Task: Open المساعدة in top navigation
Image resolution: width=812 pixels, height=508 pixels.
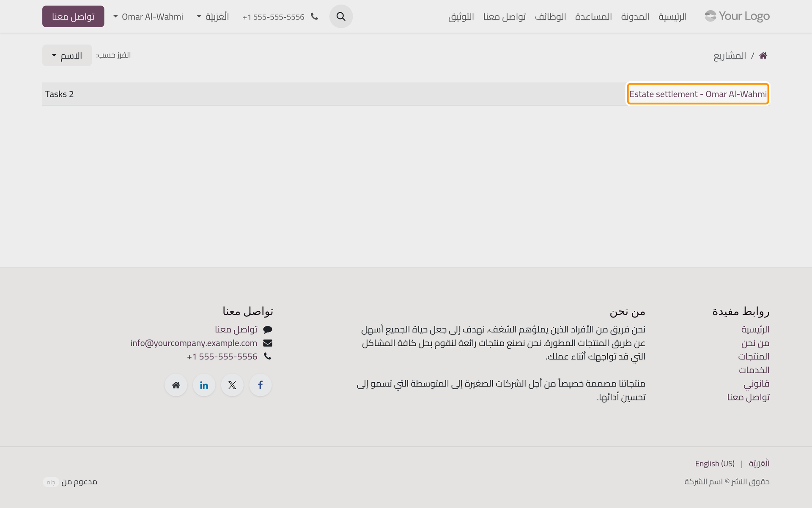Action: (593, 17)
